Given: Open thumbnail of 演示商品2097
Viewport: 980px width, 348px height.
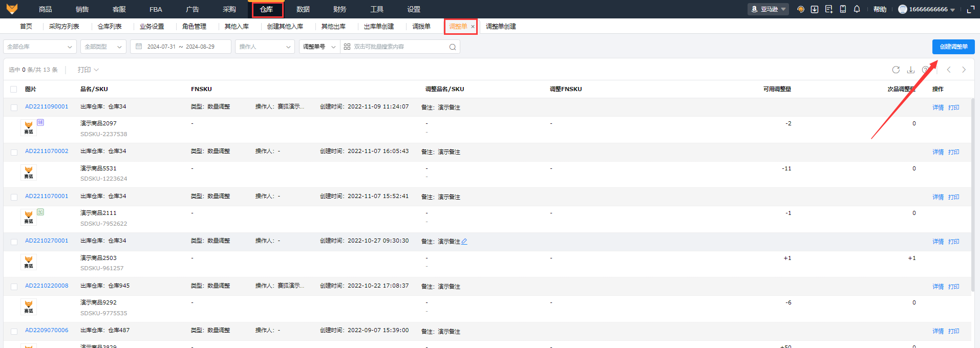Looking at the screenshot, I should coord(29,128).
